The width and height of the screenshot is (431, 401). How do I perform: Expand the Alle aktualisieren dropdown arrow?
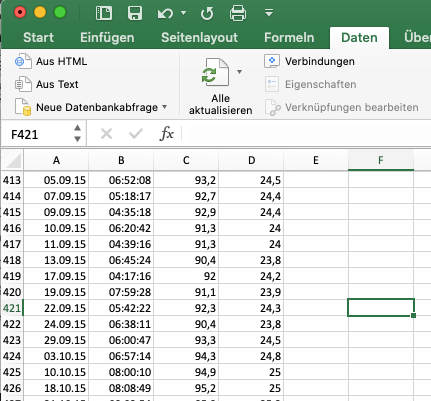[239, 72]
